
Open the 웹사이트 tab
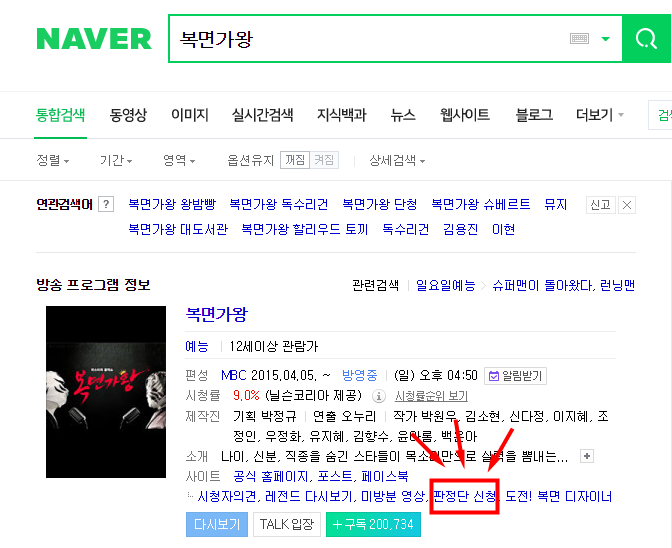(x=465, y=115)
